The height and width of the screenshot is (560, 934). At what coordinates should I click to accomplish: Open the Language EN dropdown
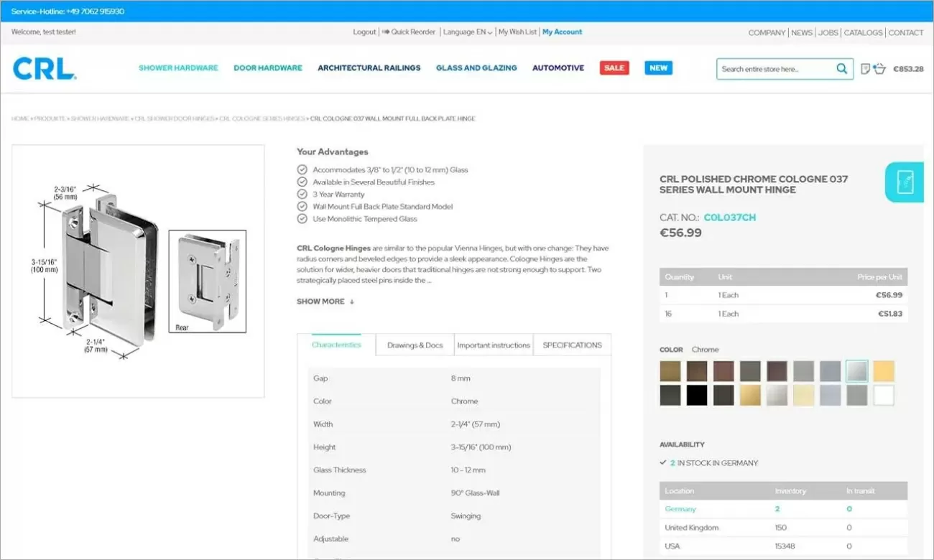pyautogui.click(x=467, y=32)
